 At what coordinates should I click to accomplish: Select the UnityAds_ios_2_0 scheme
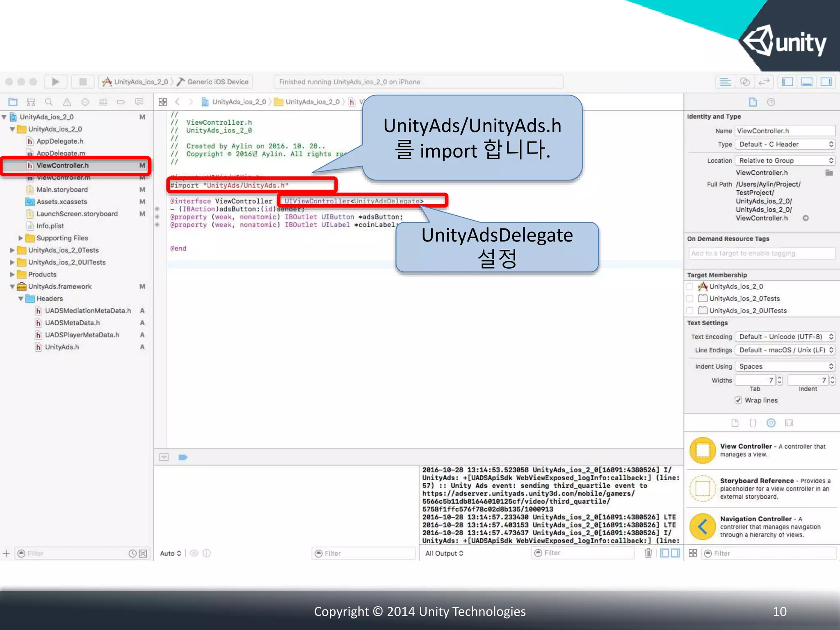136,82
